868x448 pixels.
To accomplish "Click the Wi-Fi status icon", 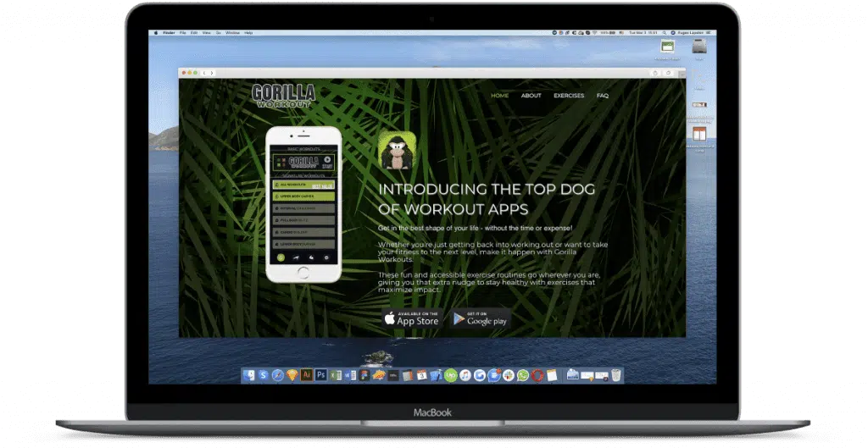I will (x=594, y=33).
